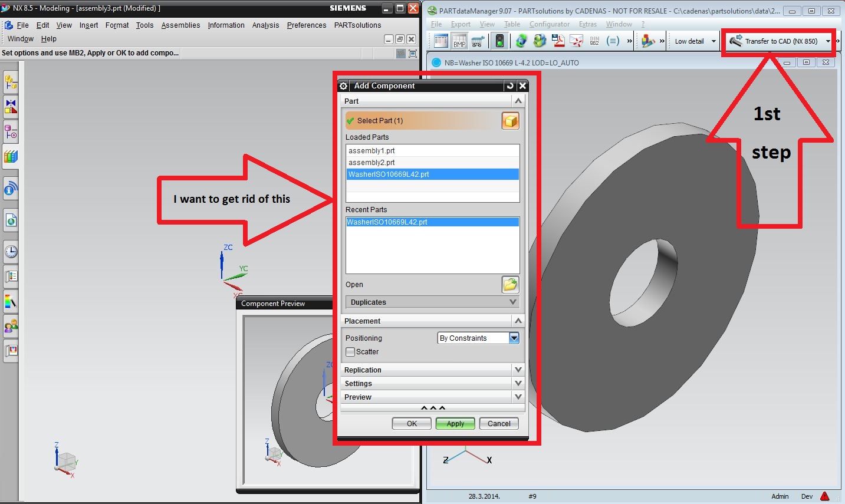The width and height of the screenshot is (845, 504).
Task: Open NX File menu
Action: click(x=22, y=25)
